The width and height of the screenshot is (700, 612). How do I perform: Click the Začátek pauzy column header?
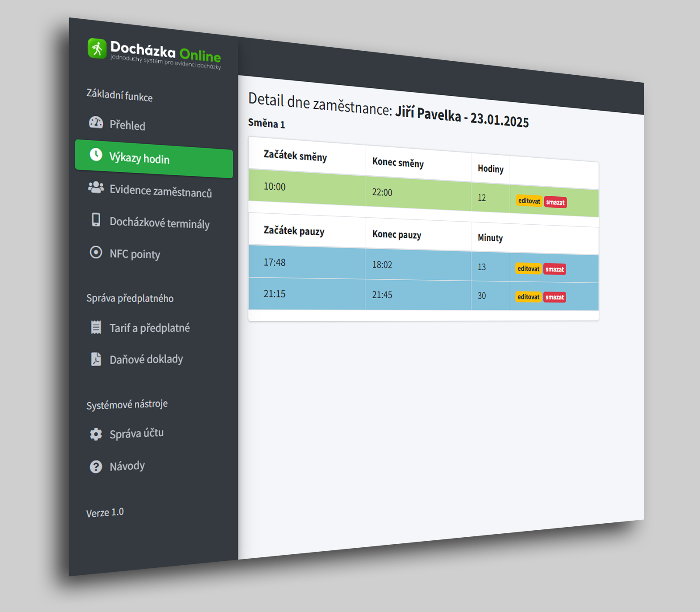click(x=294, y=231)
